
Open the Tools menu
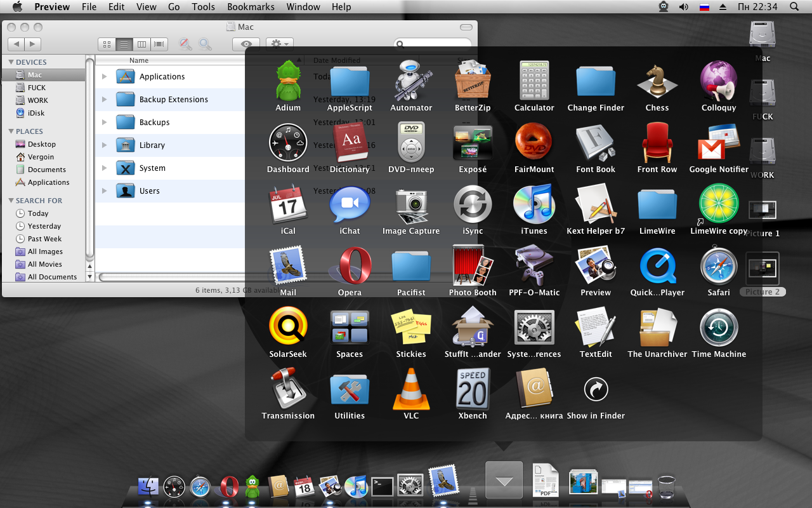point(204,7)
